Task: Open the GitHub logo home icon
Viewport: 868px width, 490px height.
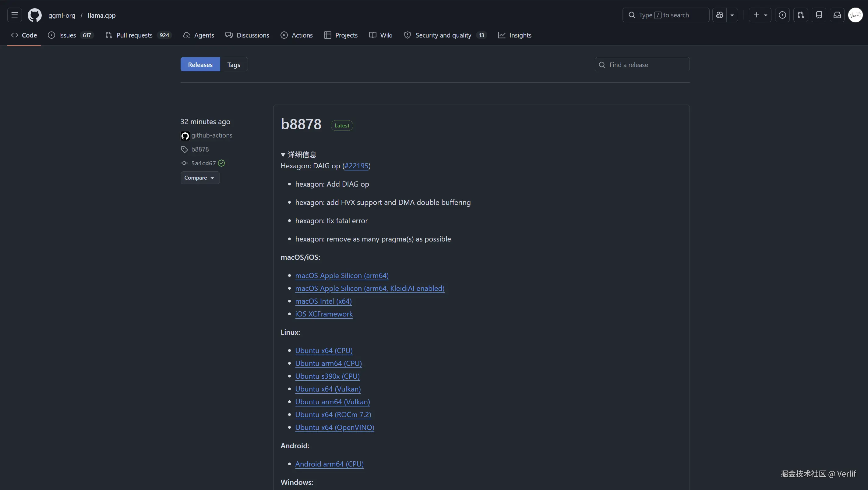Action: [x=34, y=15]
